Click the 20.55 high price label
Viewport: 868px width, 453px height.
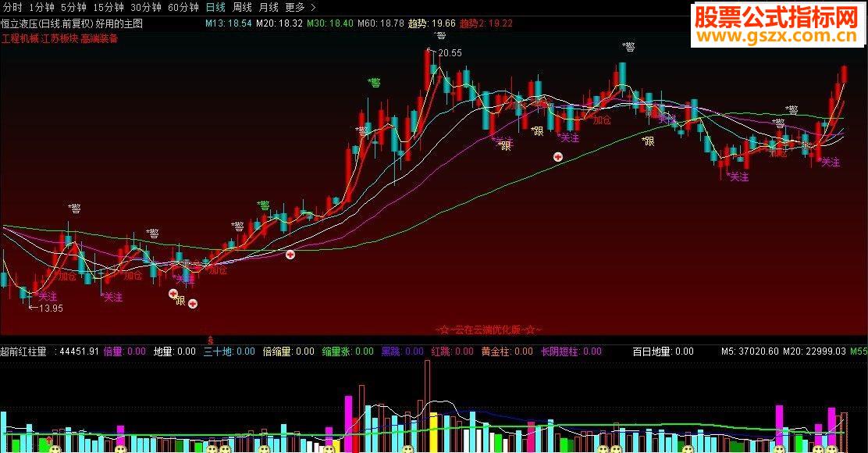pyautogui.click(x=450, y=52)
